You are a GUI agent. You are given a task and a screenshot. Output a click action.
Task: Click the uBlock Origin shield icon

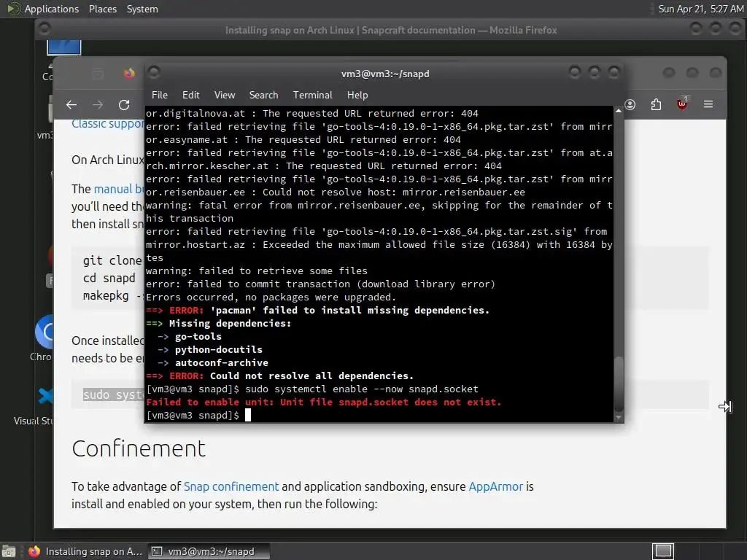[x=682, y=104]
